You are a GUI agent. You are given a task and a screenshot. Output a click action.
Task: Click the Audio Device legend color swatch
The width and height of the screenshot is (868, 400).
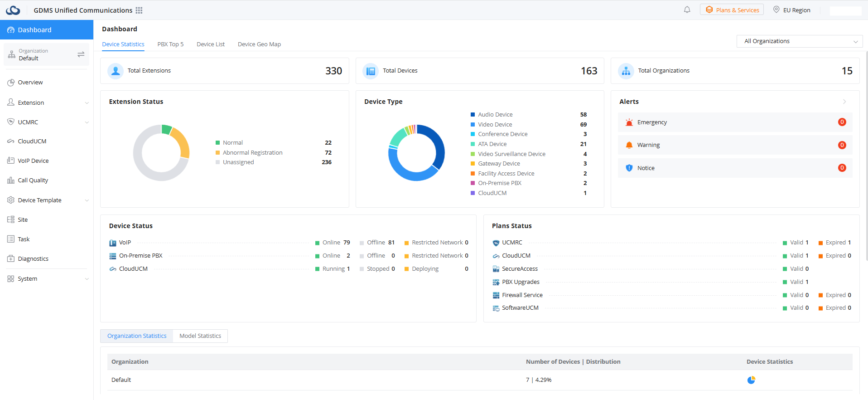pyautogui.click(x=473, y=115)
